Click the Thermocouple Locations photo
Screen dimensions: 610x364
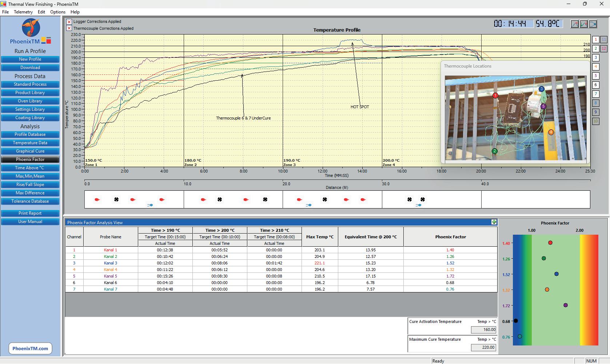515,118
